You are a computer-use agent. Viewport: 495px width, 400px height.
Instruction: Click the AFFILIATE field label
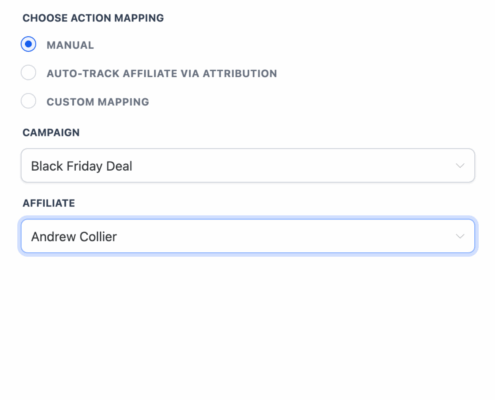[x=49, y=203]
